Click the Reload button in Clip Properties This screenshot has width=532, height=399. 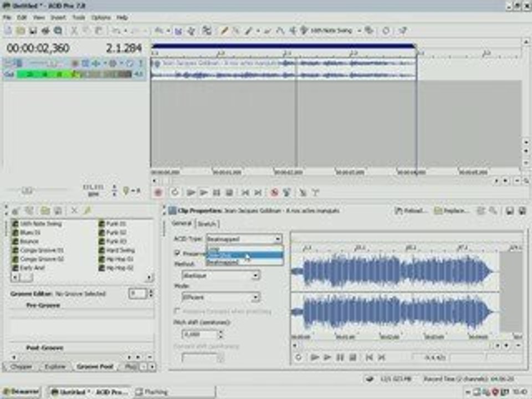411,211
